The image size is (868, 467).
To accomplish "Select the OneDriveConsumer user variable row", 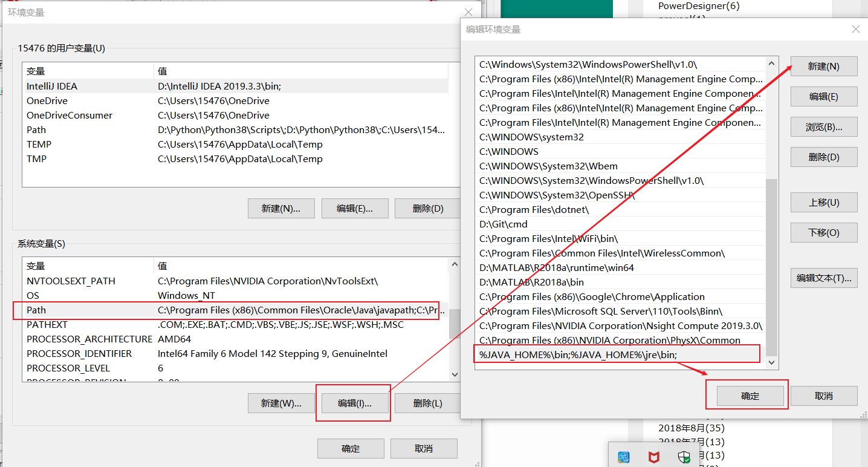I will 236,116.
